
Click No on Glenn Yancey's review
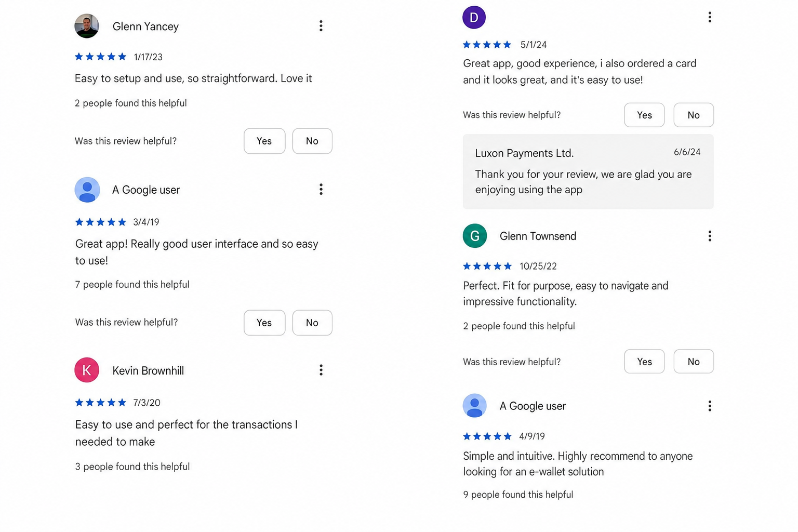(312, 141)
